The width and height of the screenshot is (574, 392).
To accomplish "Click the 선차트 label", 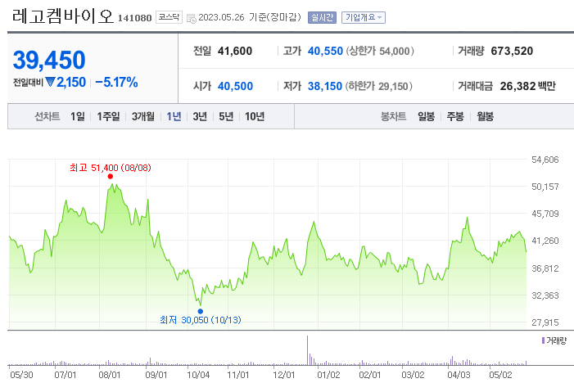I will [x=47, y=116].
